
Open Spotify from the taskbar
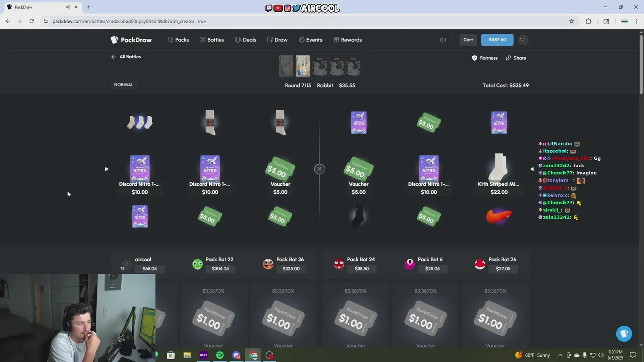220,355
